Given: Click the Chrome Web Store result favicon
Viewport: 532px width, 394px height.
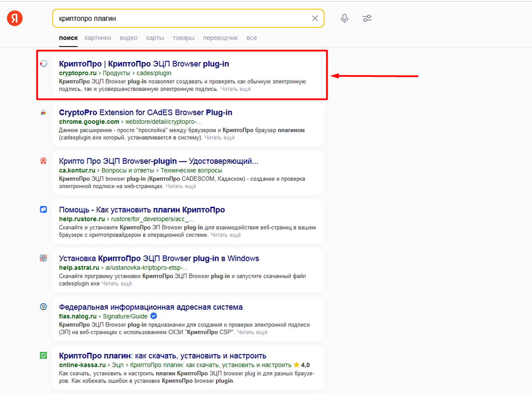Looking at the screenshot, I should (43, 113).
